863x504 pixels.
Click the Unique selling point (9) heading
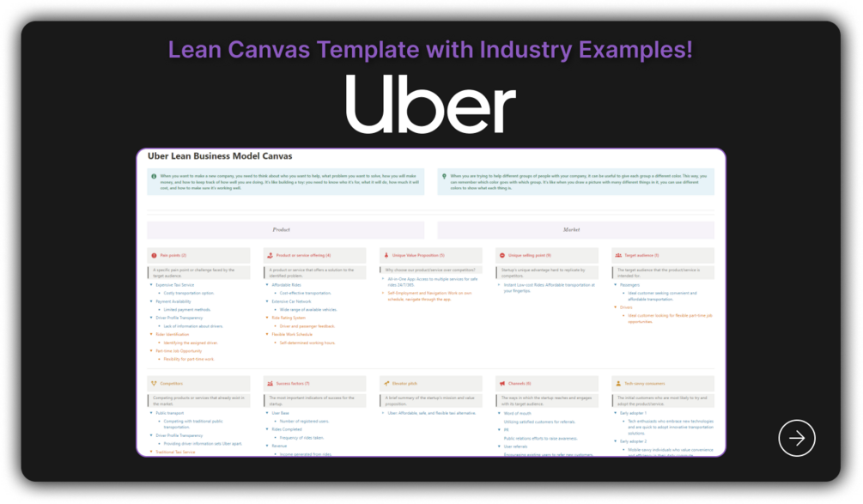click(530, 255)
